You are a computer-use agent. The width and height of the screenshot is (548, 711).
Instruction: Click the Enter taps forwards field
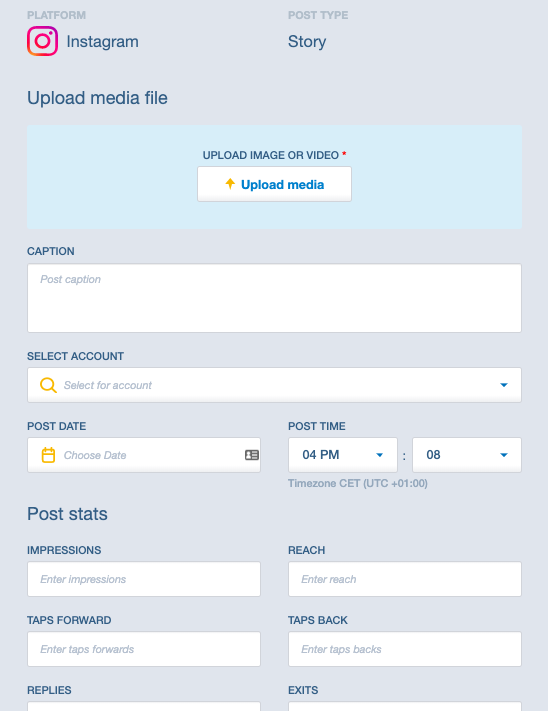pos(144,649)
